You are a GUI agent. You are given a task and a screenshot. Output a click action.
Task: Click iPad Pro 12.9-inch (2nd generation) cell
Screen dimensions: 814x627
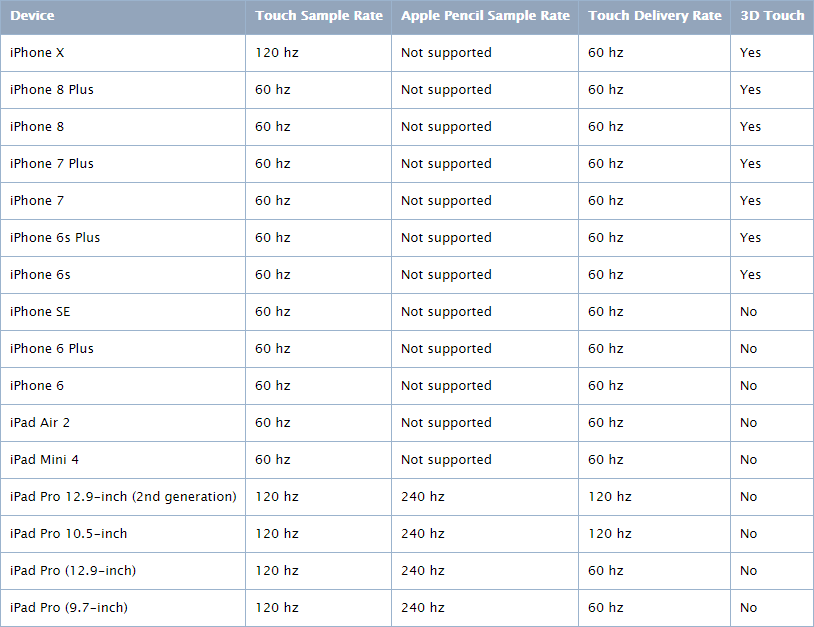point(123,497)
